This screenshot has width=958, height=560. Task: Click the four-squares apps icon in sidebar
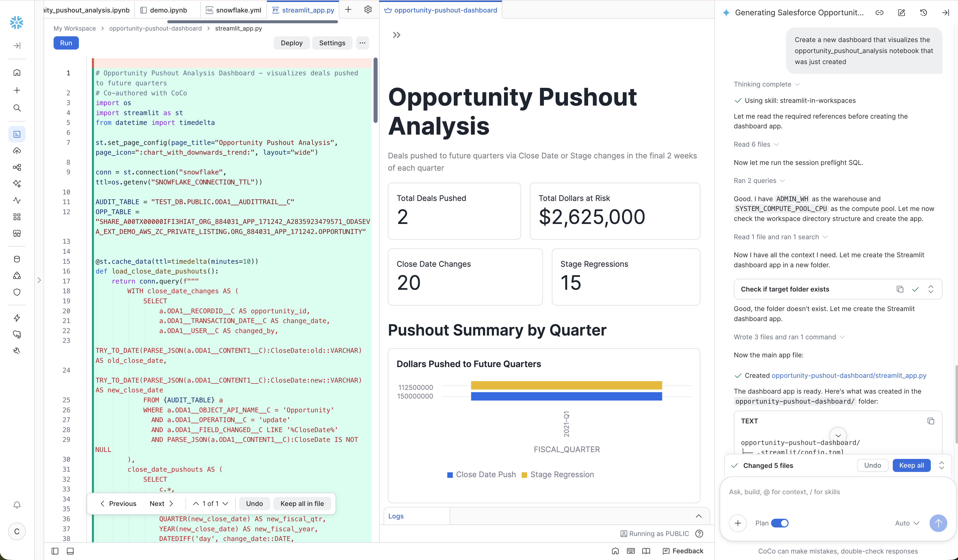tap(17, 216)
